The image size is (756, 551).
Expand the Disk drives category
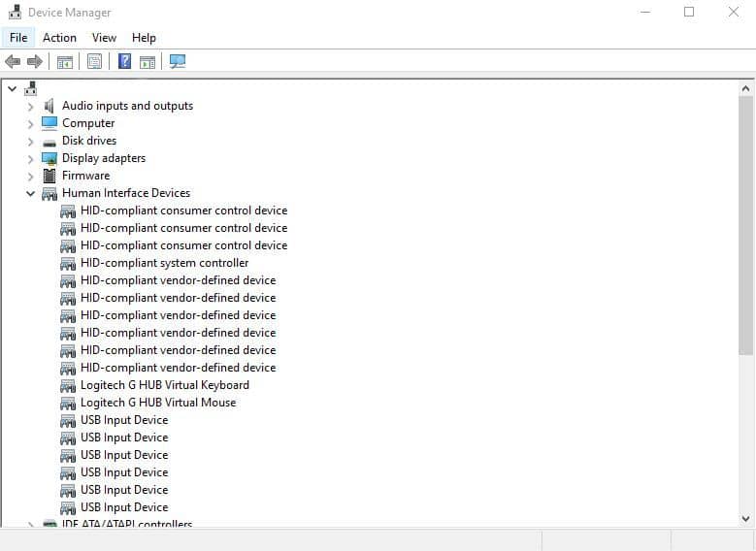coord(30,142)
